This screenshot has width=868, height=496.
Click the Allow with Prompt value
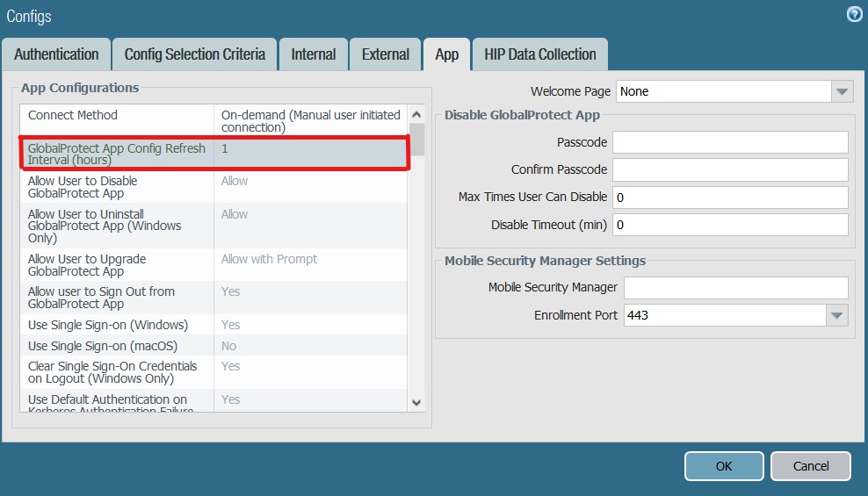coord(269,259)
